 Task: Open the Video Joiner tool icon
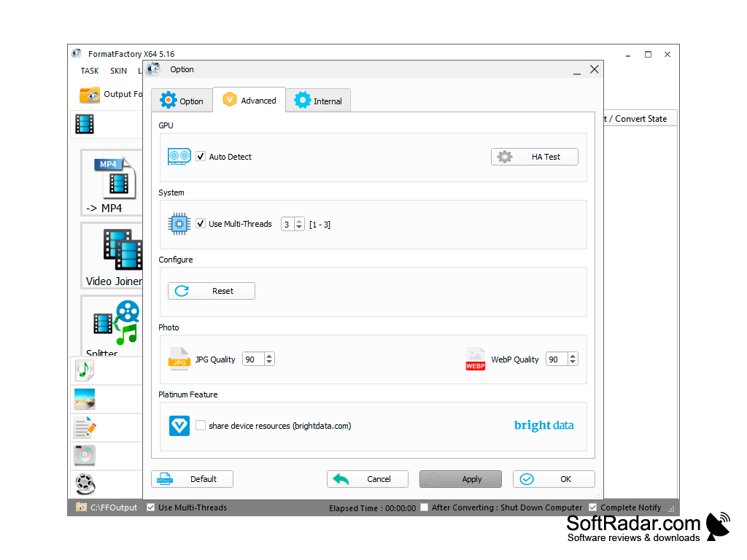point(113,256)
